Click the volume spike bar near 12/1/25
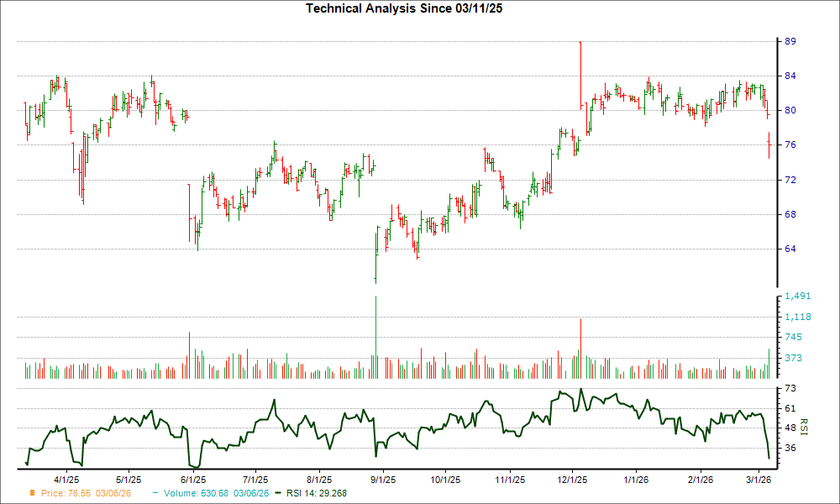Screen dimensions: 840x504 (x=580, y=344)
